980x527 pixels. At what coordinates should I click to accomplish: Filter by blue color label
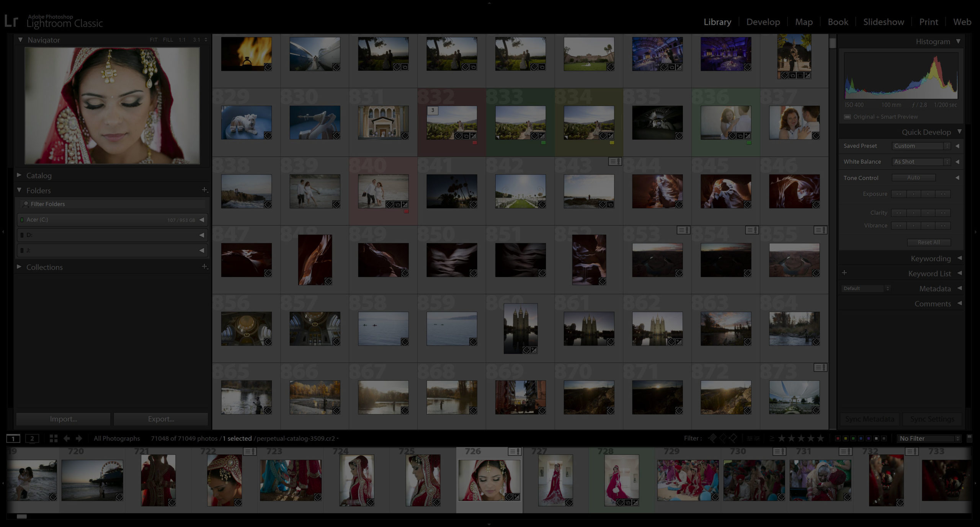pyautogui.click(x=861, y=439)
